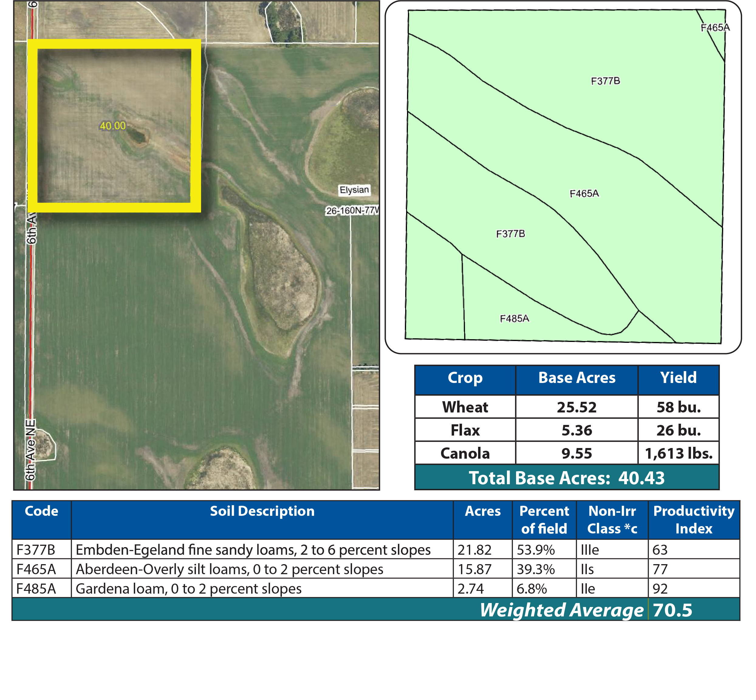Click the Aberdeen-Overly silt loams description
This screenshot has width=756, height=700.
(229, 569)
